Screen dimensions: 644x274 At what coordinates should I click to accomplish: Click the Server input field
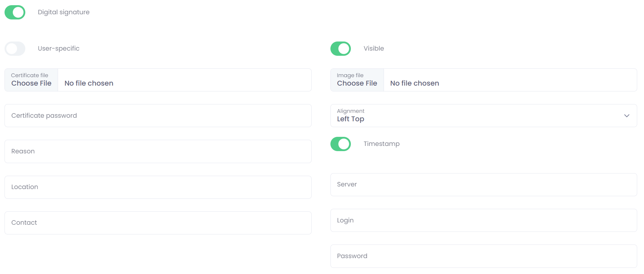(x=483, y=185)
